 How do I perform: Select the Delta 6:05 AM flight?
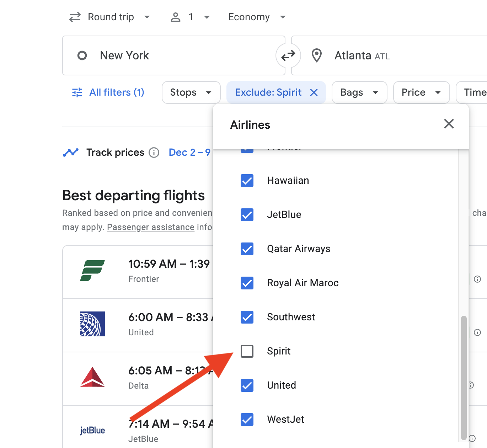click(138, 379)
